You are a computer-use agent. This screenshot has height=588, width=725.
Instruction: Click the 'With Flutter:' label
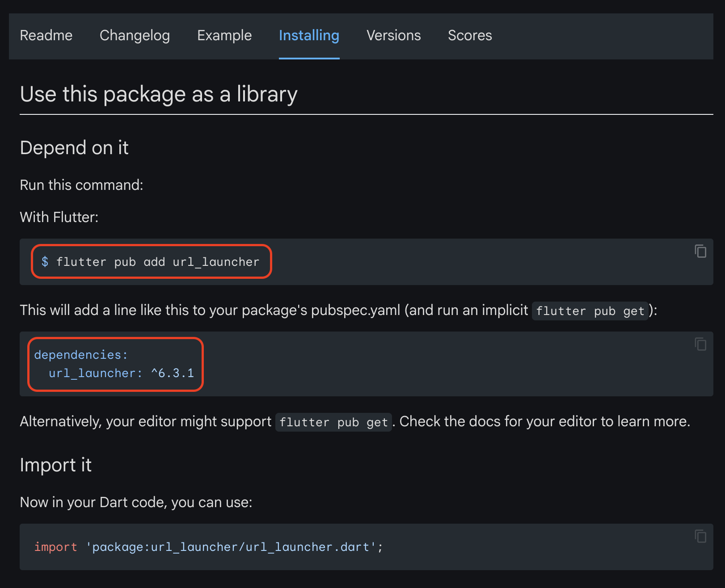point(59,217)
